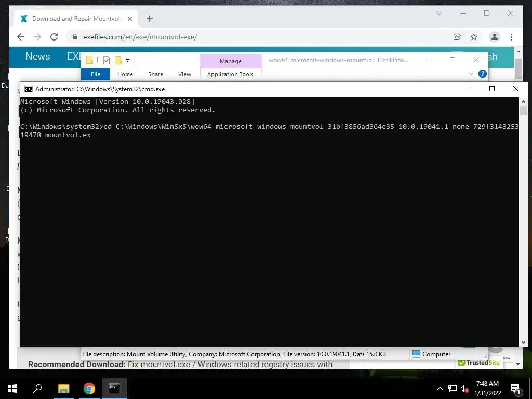Click Chrome forward navigation arrow
Viewport: 532px width, 399px height.
[37, 37]
